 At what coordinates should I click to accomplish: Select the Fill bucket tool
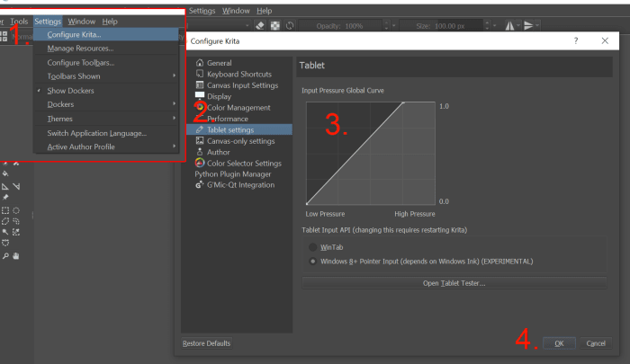coord(5,173)
